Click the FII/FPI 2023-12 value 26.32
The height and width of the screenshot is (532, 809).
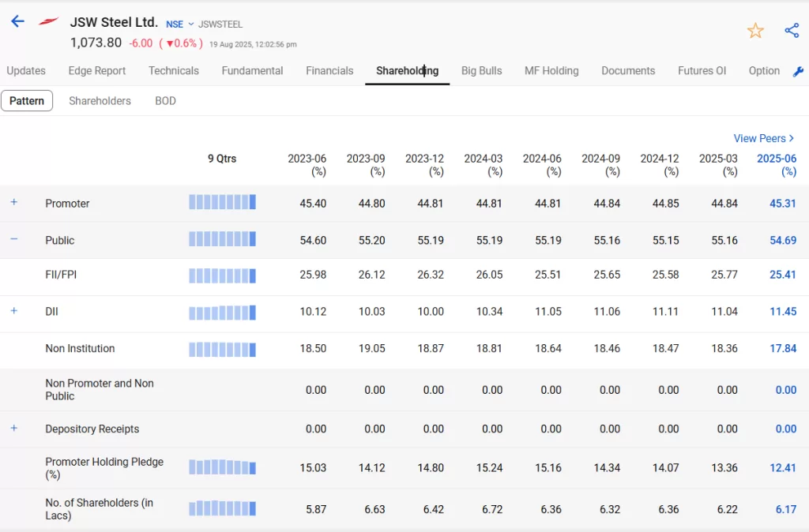click(431, 275)
